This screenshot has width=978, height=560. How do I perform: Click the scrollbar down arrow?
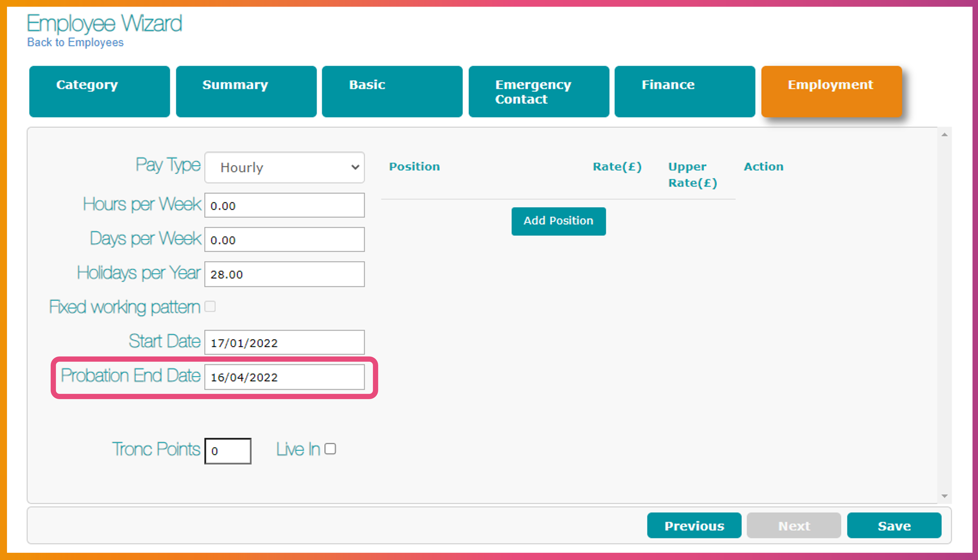[x=944, y=496]
